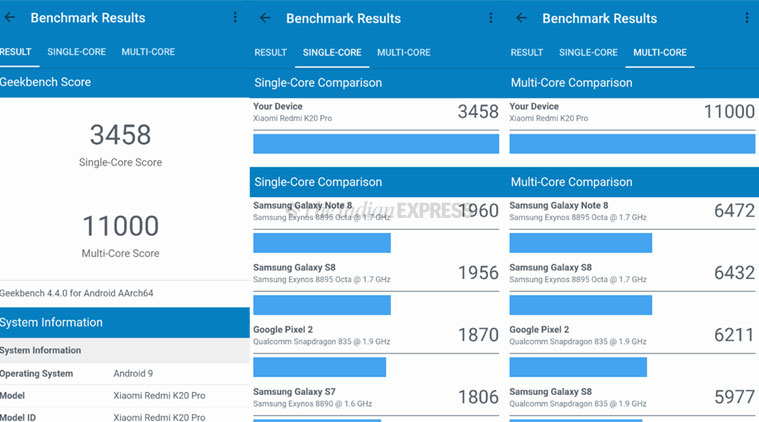Select the 'Operating System' Android 9 row
Screen dimensions: 759x422
pos(125,374)
